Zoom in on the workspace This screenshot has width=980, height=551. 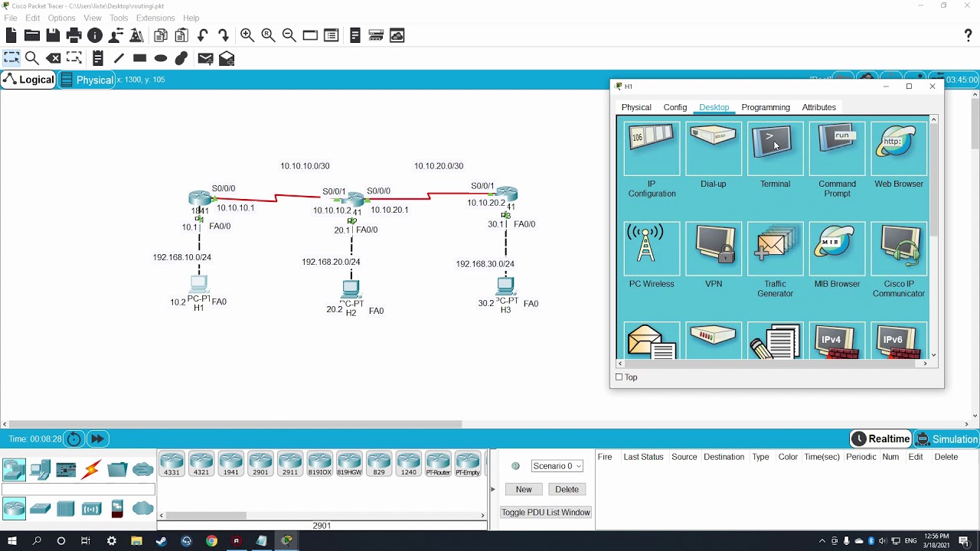point(247,35)
